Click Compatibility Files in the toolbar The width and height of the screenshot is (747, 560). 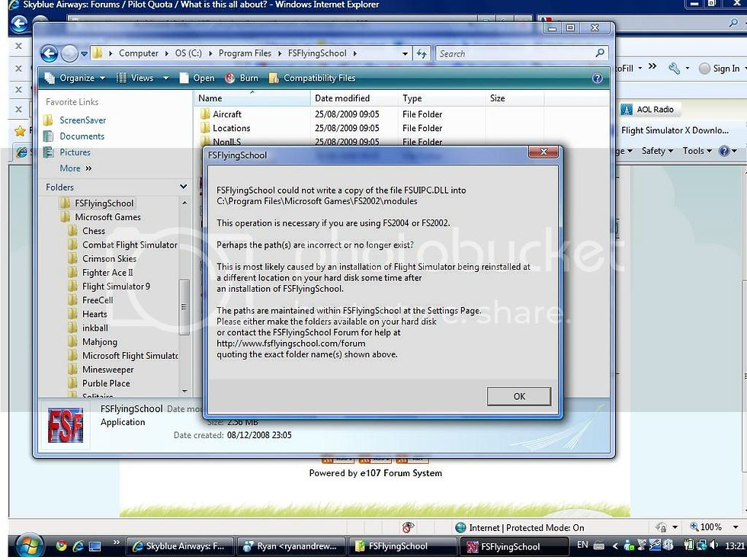click(x=312, y=78)
